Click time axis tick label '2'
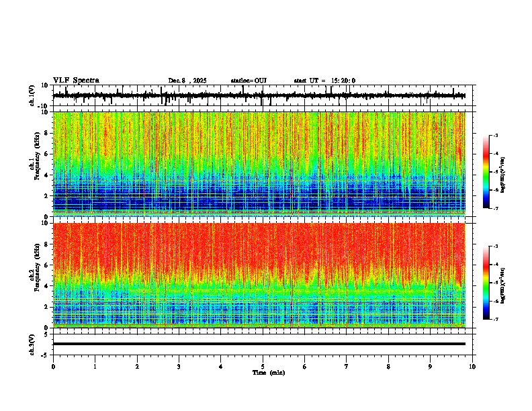Image resolution: width=532 pixels, height=411 pixels. [137, 367]
